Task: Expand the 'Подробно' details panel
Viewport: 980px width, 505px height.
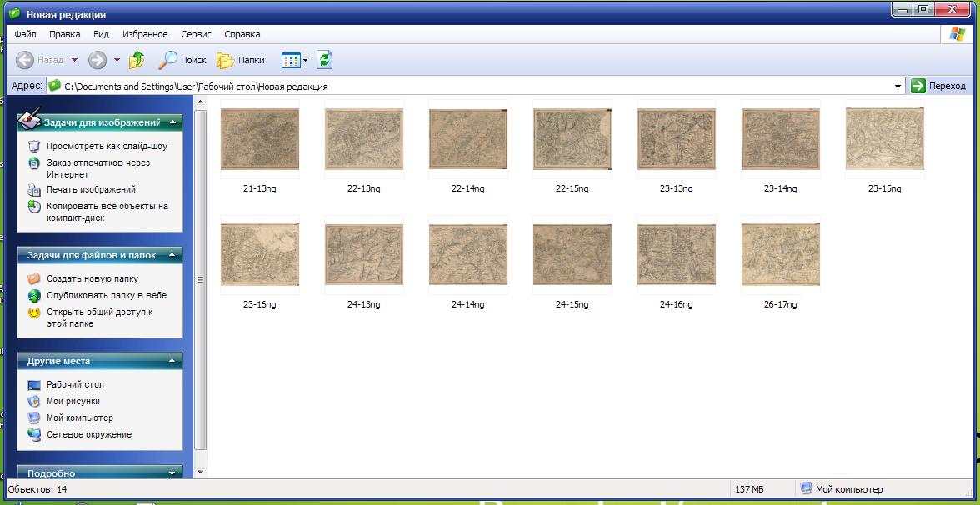Action: (172, 473)
